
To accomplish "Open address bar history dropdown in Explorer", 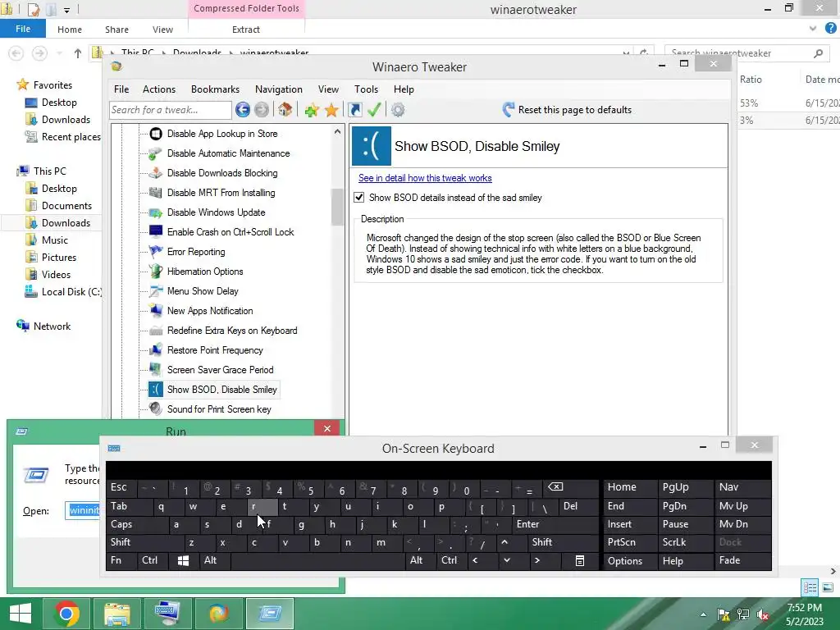I will [626, 53].
